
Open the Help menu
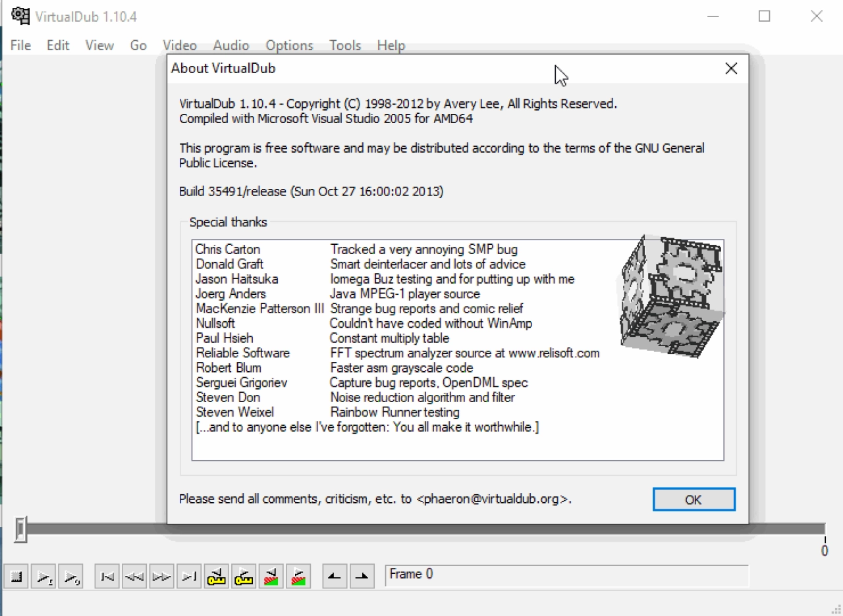pos(391,45)
